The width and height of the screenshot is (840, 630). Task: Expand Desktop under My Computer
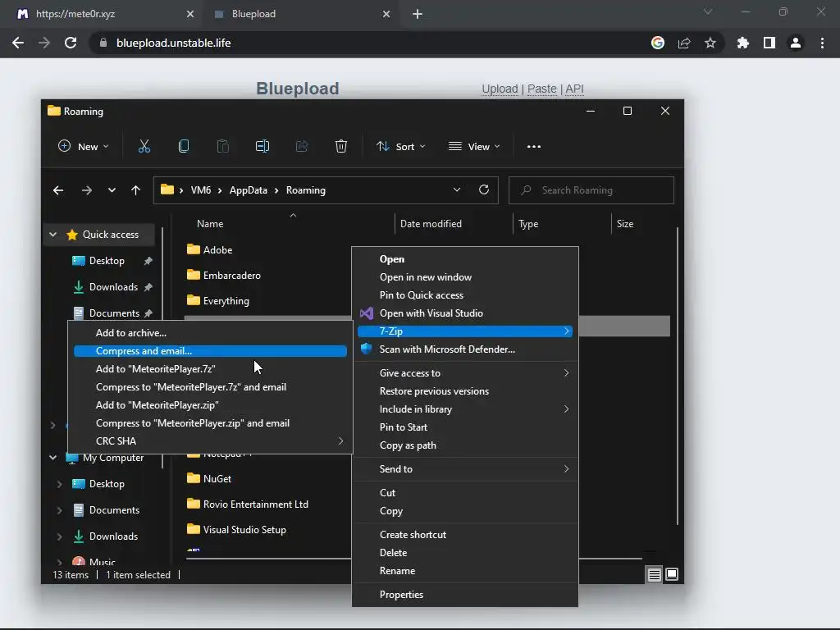[59, 484]
